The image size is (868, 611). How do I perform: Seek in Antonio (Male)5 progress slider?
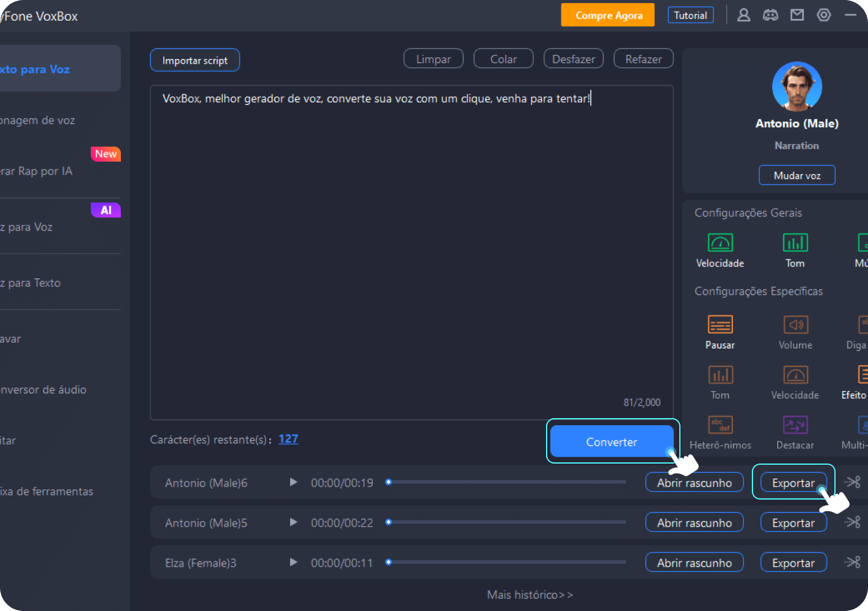506,522
